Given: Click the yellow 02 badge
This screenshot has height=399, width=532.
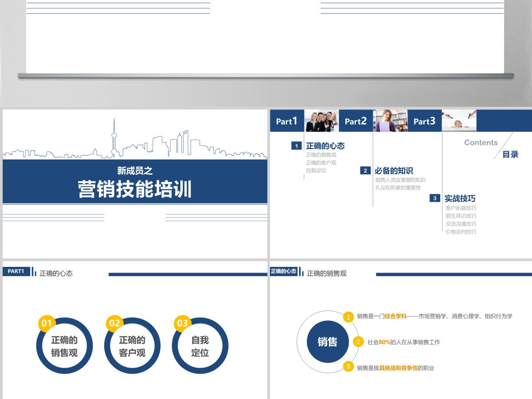Looking at the screenshot, I should click(114, 323).
